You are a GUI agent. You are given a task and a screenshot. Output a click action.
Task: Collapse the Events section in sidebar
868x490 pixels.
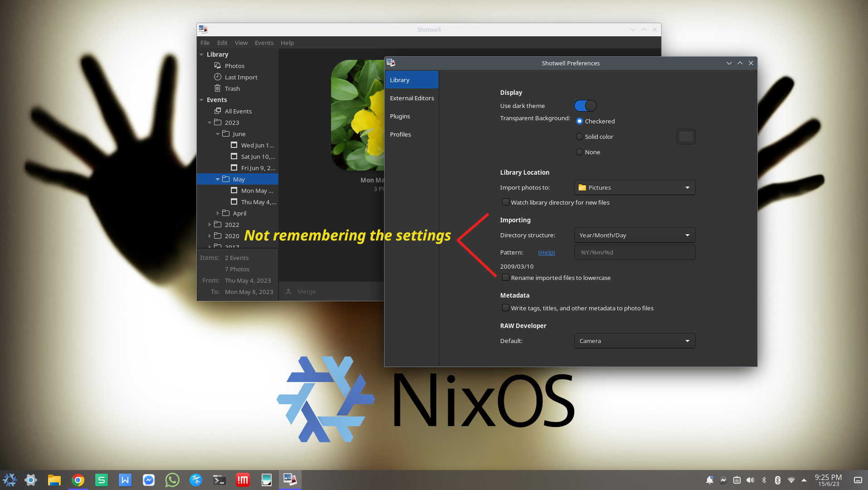click(x=201, y=100)
